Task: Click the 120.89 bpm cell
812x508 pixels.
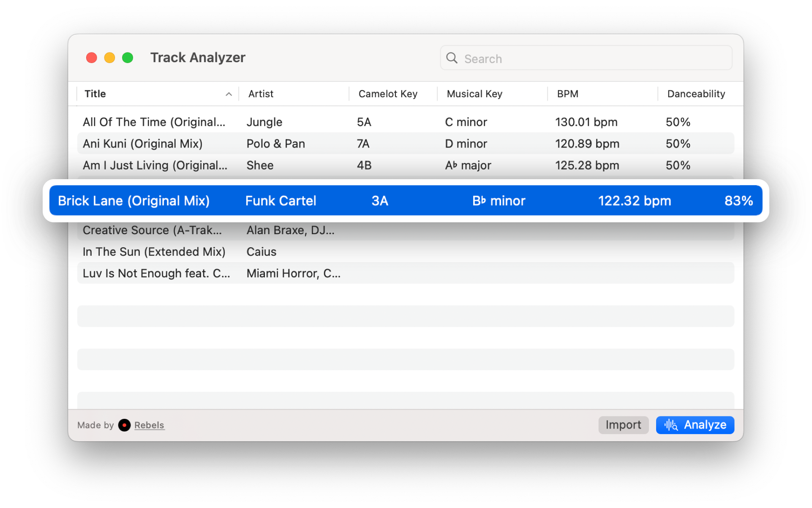Action: (x=587, y=144)
